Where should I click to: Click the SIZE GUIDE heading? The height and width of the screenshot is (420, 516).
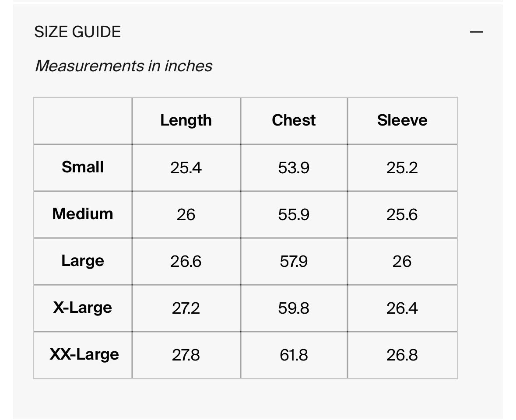[x=77, y=32]
